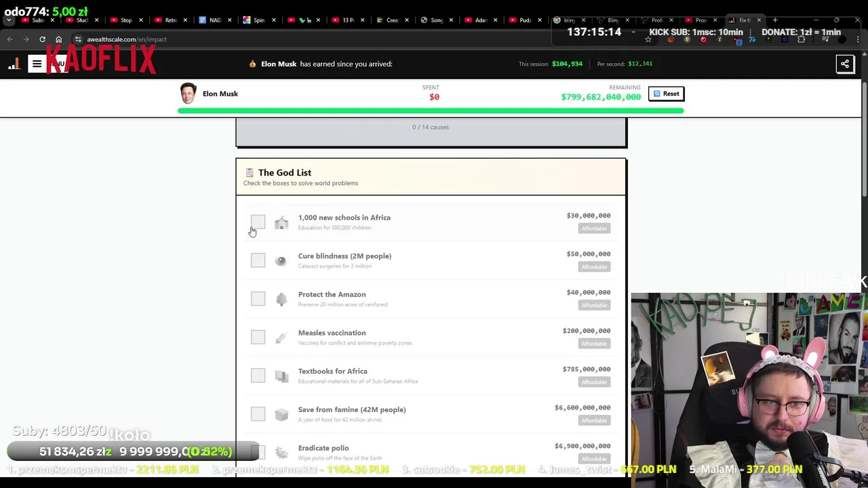
Task: Click Affordable badge for Measles vaccination
Action: pyautogui.click(x=594, y=344)
